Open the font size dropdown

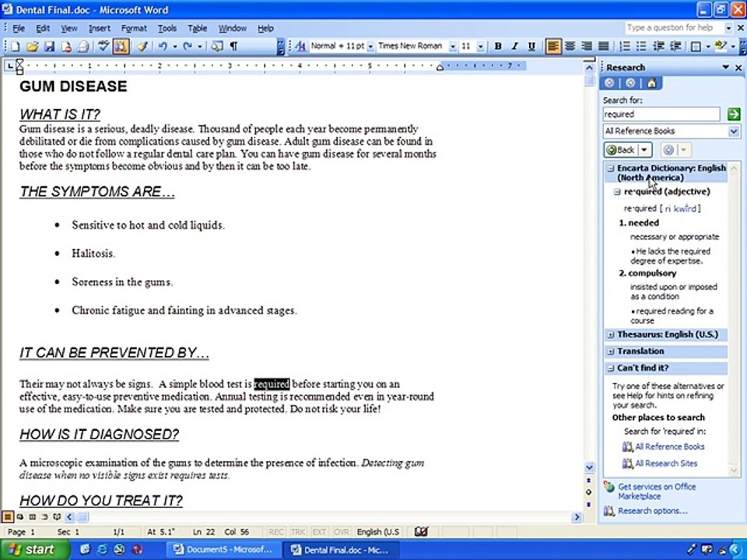[481, 46]
